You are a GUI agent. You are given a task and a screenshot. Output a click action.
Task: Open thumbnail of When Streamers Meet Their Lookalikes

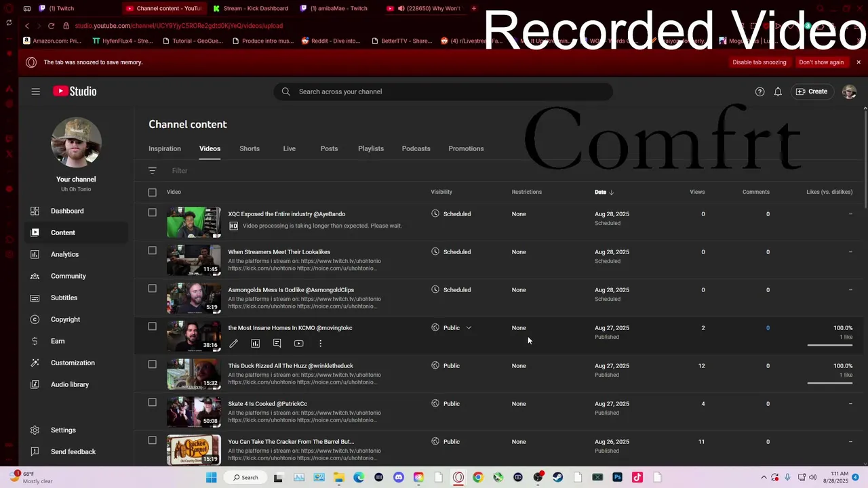click(x=194, y=260)
